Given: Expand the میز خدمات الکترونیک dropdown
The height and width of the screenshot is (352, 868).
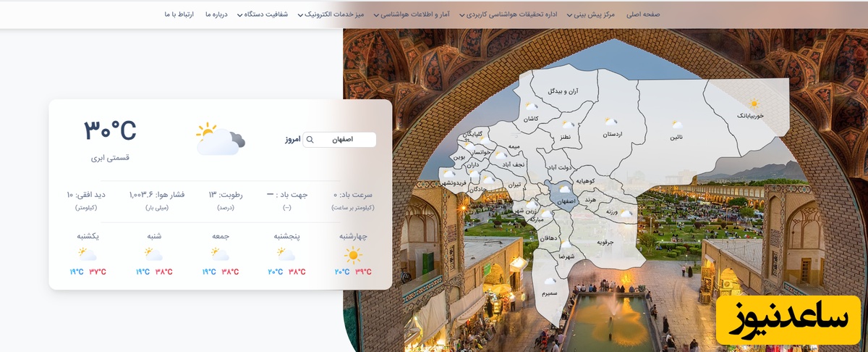Looking at the screenshot, I should pos(334,14).
